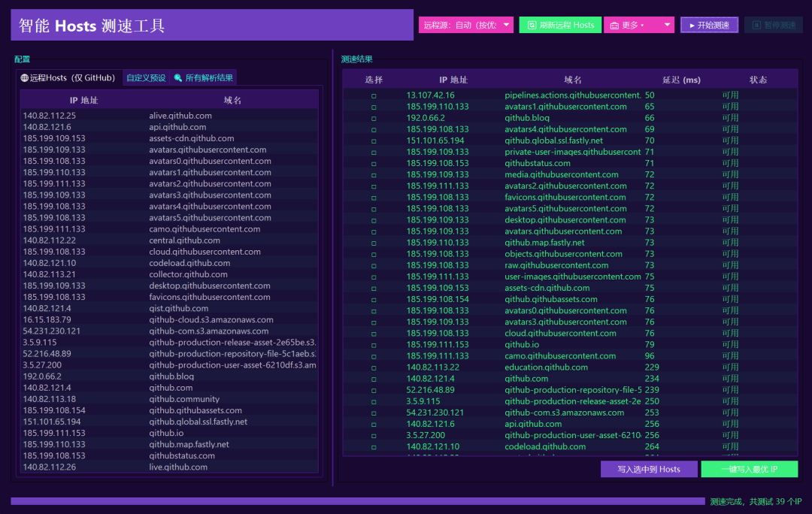Select the live.github.com row in remote hosts
The image size is (812, 514).
point(168,467)
